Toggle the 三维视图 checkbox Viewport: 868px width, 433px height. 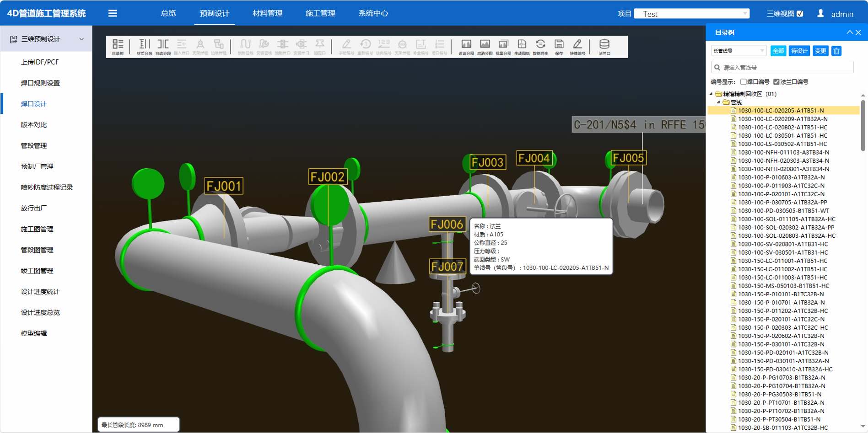tap(800, 14)
